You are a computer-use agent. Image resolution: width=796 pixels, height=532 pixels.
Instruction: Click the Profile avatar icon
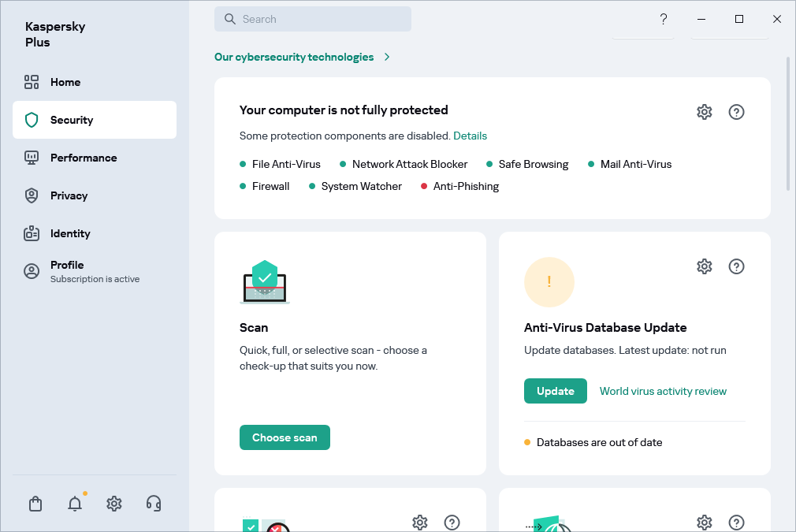click(32, 271)
